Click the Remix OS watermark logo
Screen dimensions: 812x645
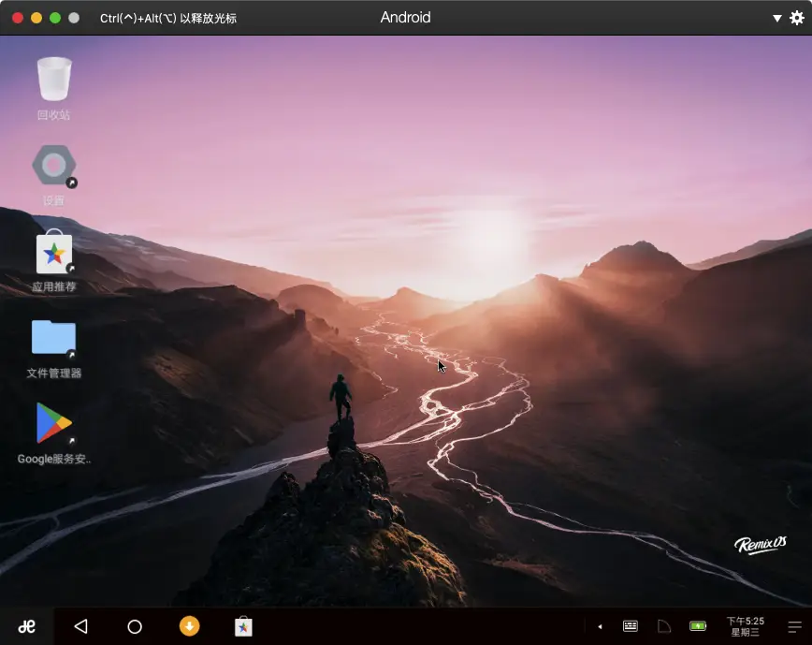pyautogui.click(x=759, y=546)
